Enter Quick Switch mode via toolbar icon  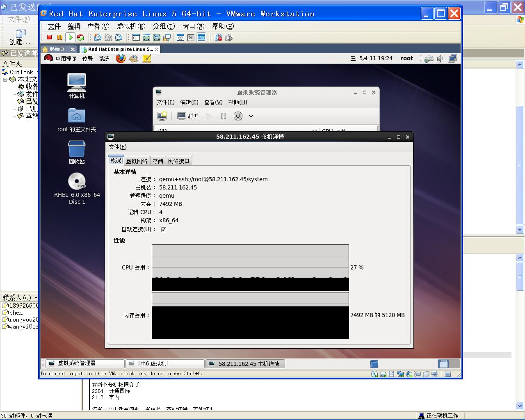pos(146,37)
